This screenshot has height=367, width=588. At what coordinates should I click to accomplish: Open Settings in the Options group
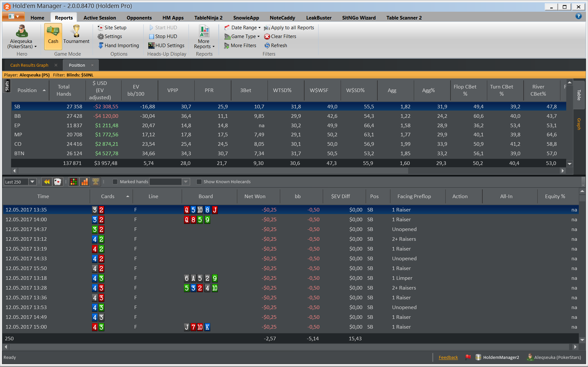110,36
